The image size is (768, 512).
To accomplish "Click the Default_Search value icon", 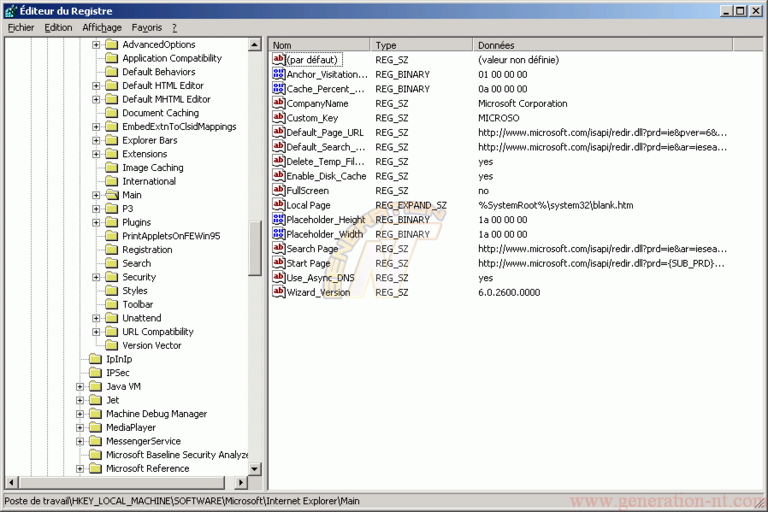I will pyautogui.click(x=279, y=146).
